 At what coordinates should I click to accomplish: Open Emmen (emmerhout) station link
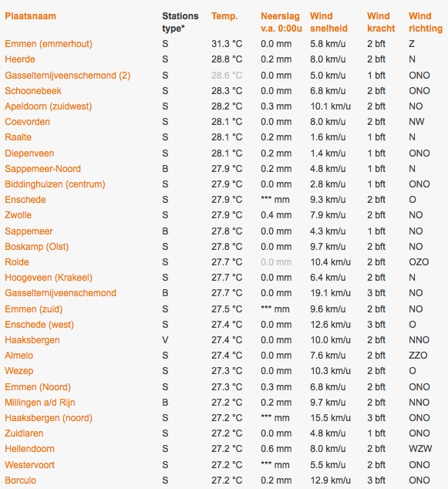point(49,44)
